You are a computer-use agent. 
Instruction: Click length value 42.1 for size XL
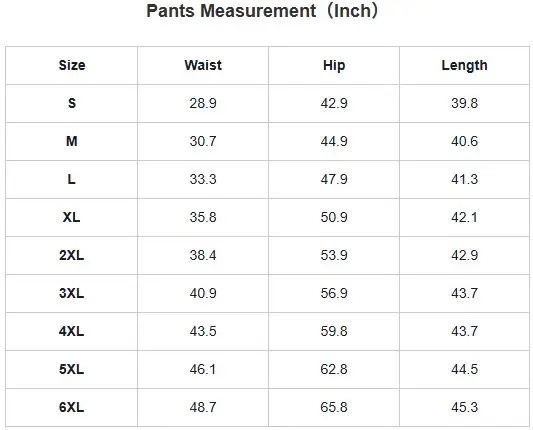coord(464,217)
